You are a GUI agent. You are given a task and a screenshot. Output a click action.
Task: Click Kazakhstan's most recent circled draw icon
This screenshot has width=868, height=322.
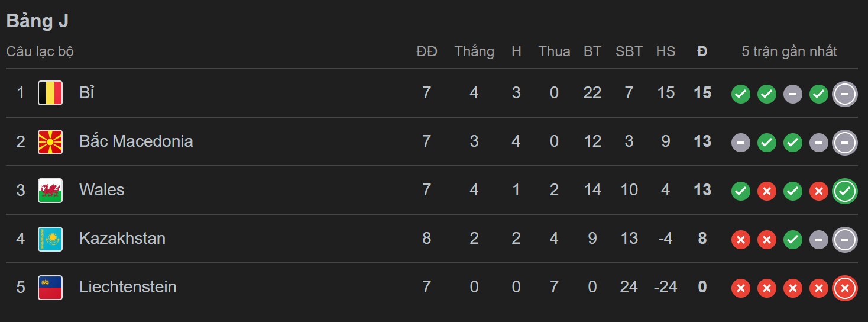844,239
